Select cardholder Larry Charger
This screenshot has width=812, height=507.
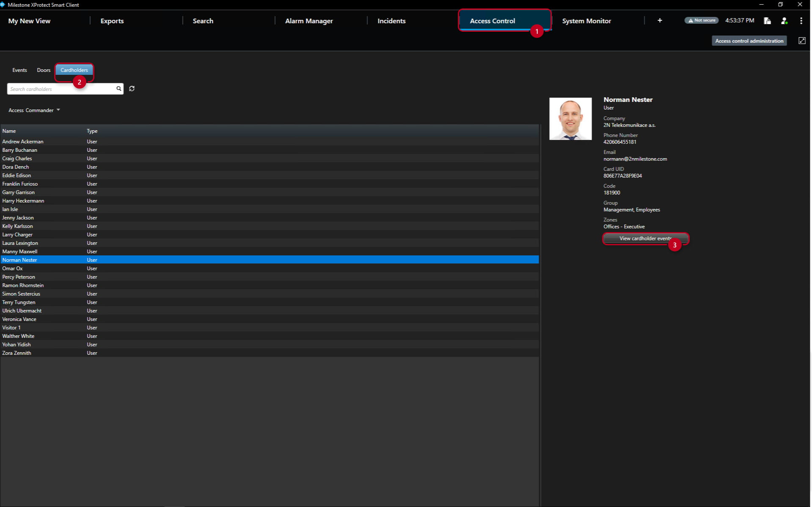point(270,235)
